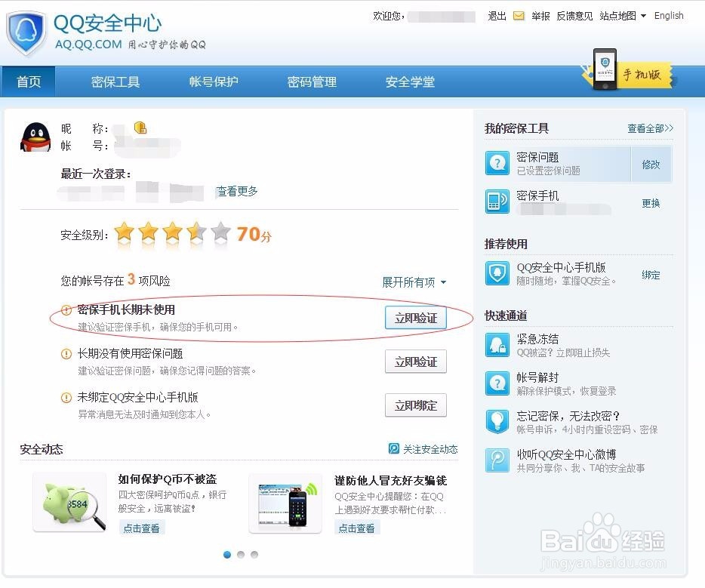Click the 举报 link
705x588 pixels.
point(540,16)
